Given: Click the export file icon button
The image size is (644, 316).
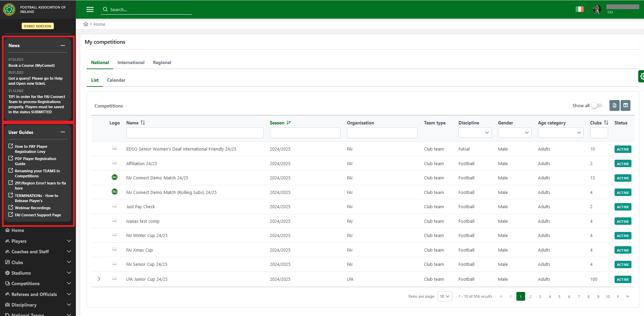Looking at the screenshot, I should tap(614, 105).
